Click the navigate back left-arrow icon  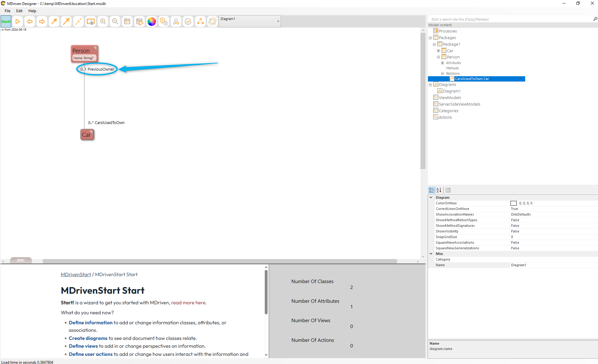pyautogui.click(x=30, y=22)
